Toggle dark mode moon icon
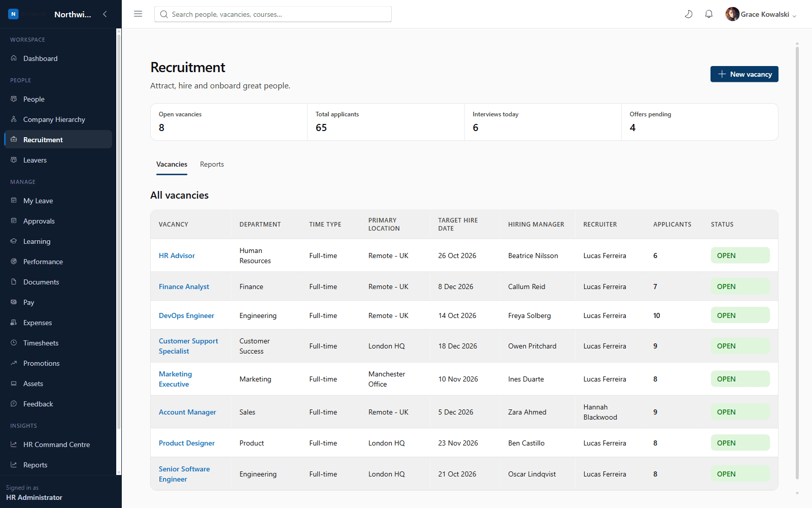This screenshot has width=812, height=508. point(689,14)
